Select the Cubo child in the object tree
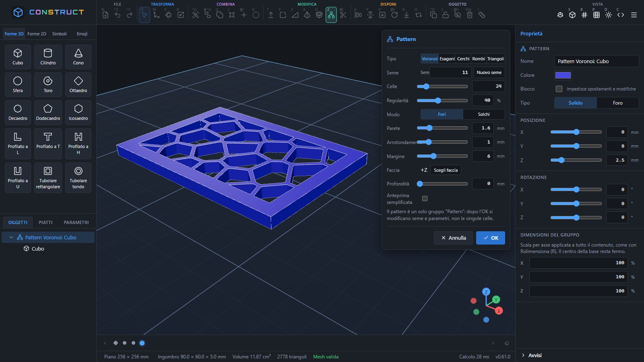 tap(38, 249)
